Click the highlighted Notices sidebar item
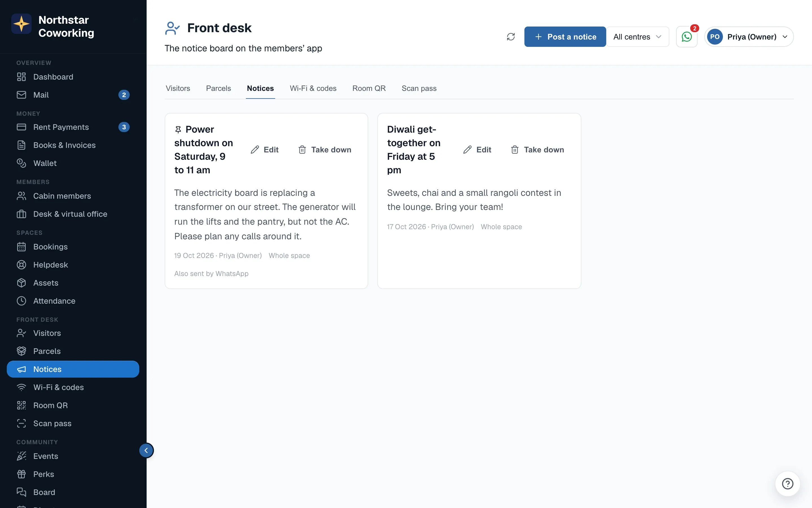812x508 pixels. pos(73,369)
